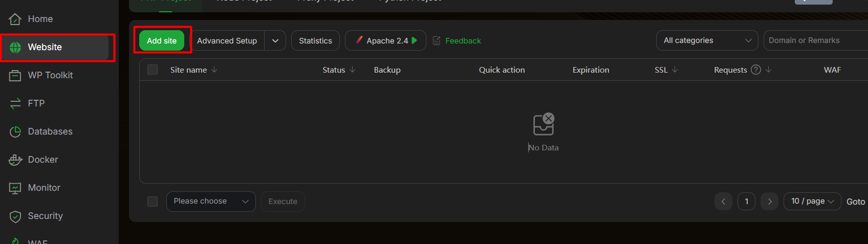Focus the Domain or Remarks search field
Screen dimensions: 868x244
coord(814,40)
